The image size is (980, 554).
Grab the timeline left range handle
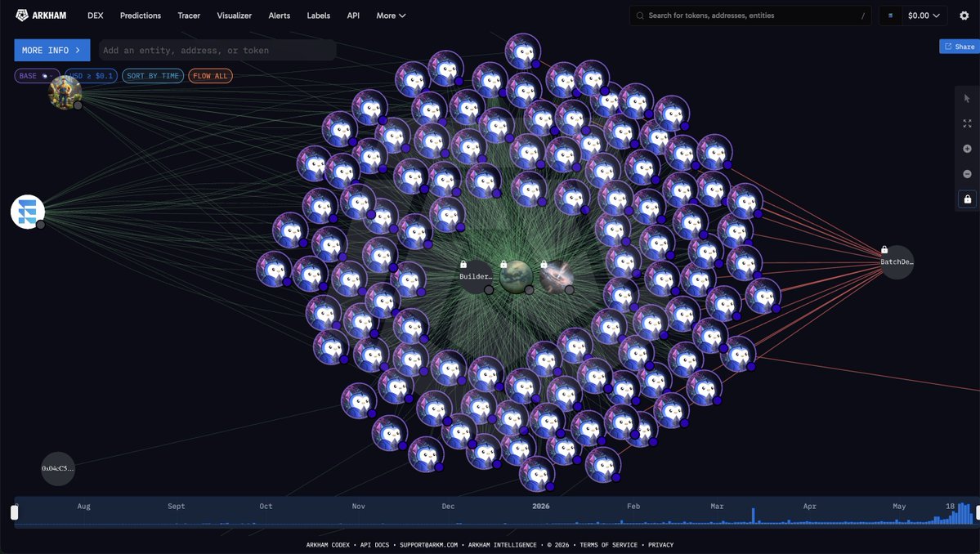point(15,512)
